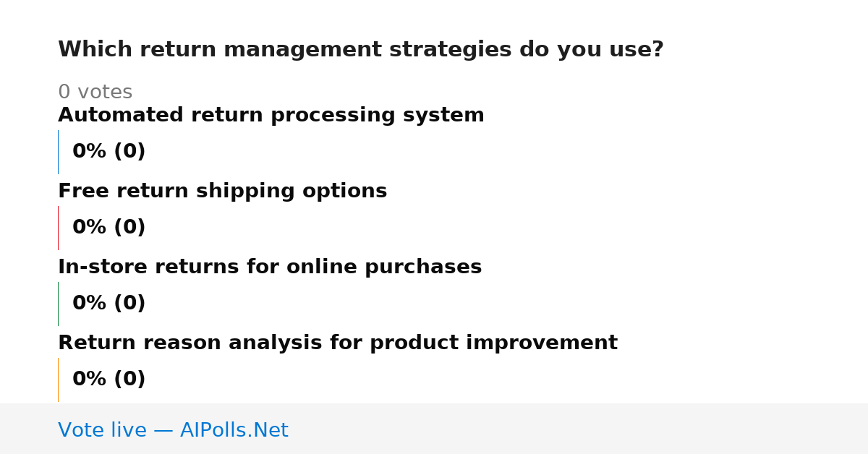Screen dimensions: 868x454
Task: Choose the Free return shipping options label
Action: 223,192
